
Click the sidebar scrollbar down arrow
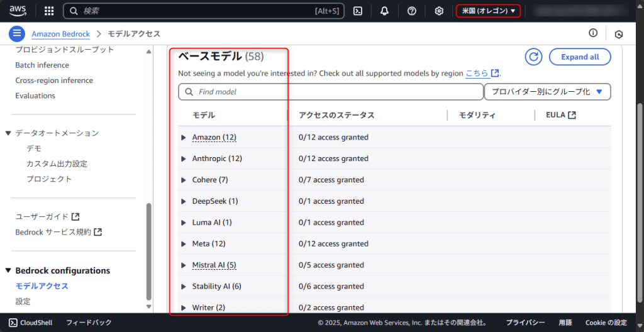pos(148,306)
